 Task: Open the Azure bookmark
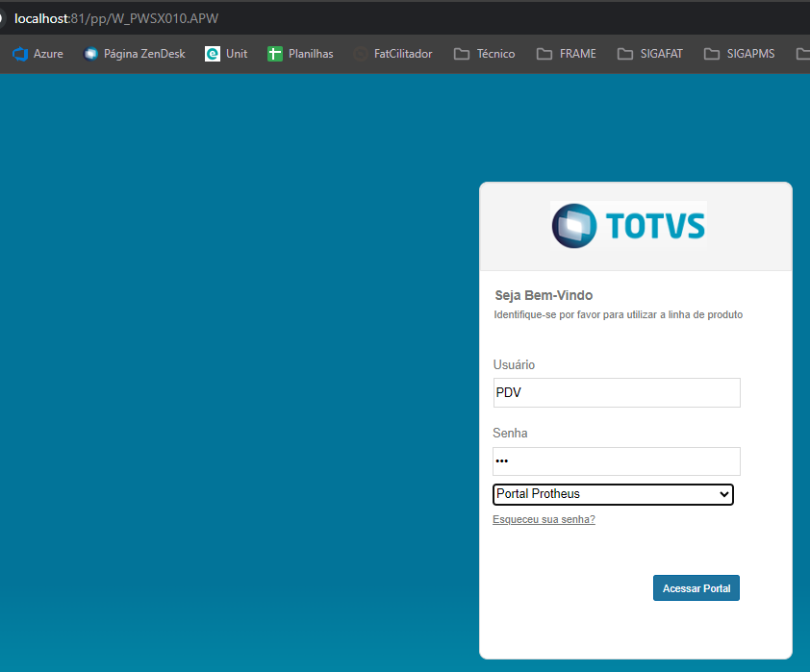click(x=38, y=54)
